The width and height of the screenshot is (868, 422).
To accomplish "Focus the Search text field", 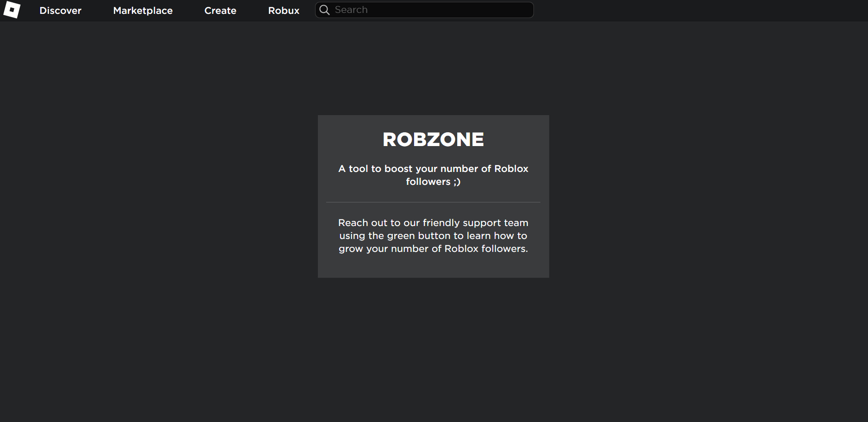I will click(430, 10).
